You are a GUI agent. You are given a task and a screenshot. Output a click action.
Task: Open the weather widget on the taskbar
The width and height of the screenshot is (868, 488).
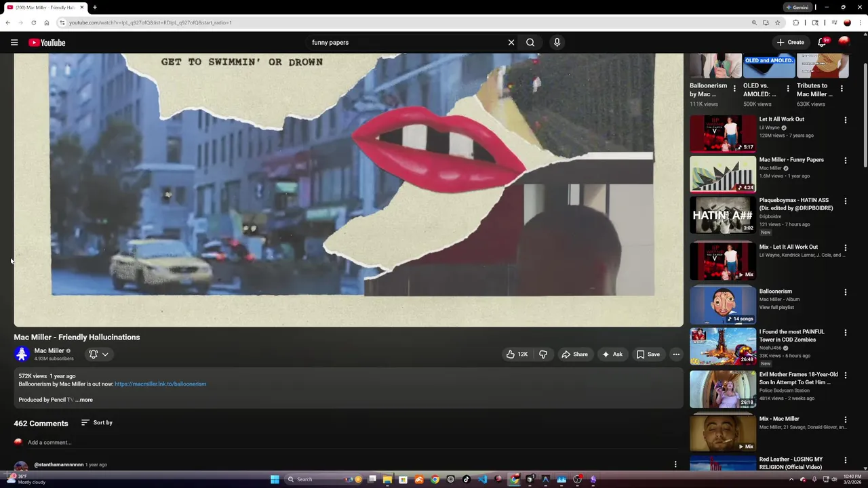coord(27,479)
